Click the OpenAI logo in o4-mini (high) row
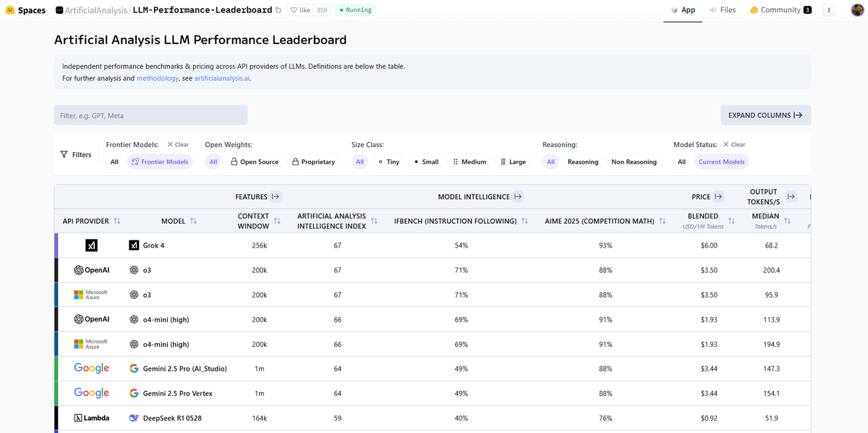 click(x=91, y=319)
